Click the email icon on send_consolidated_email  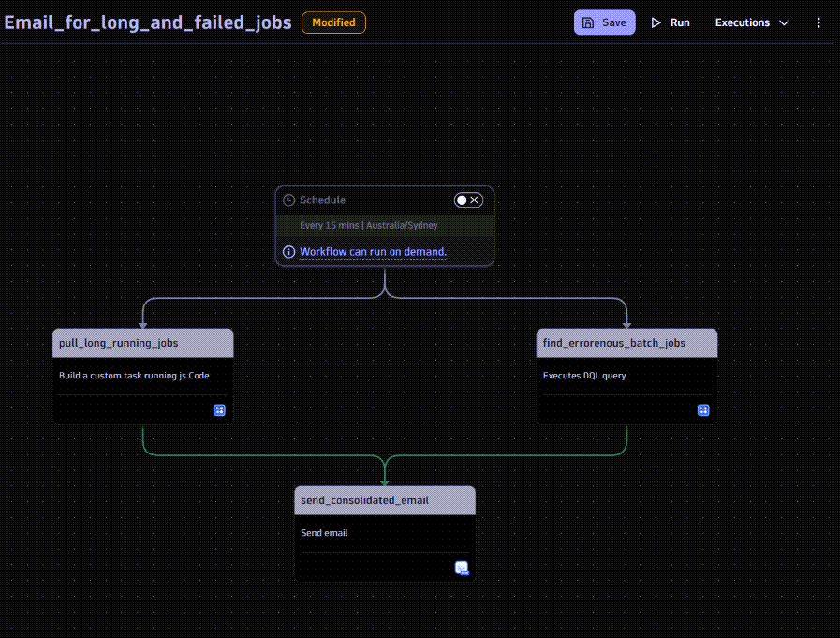[x=462, y=568]
